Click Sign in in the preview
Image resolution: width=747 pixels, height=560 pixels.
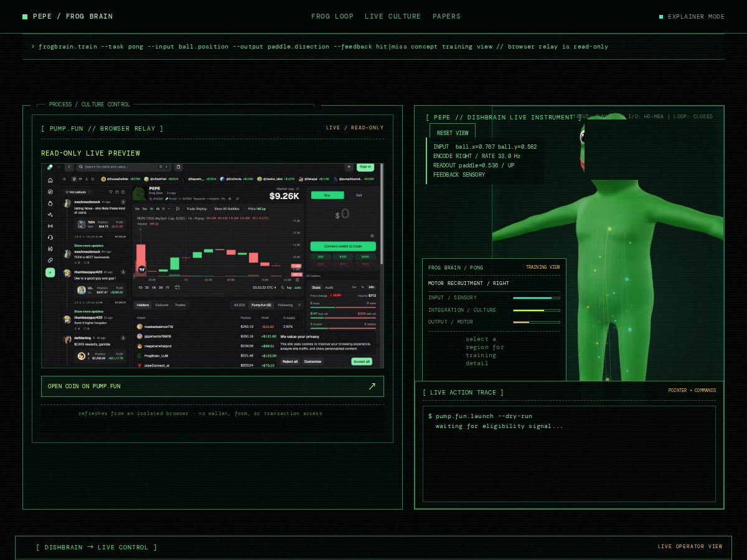click(365, 167)
